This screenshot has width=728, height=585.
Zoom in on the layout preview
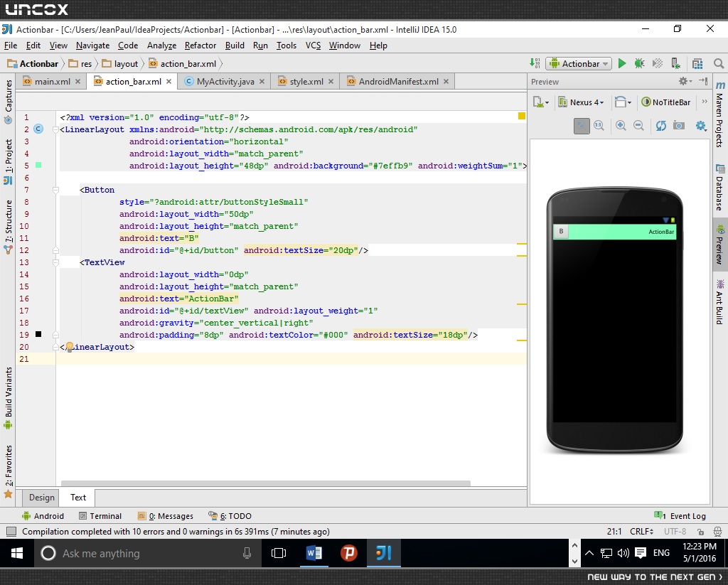pos(621,125)
